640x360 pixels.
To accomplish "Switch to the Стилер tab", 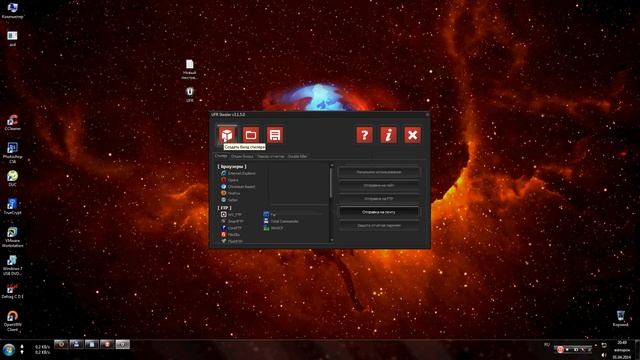I will tap(221, 156).
